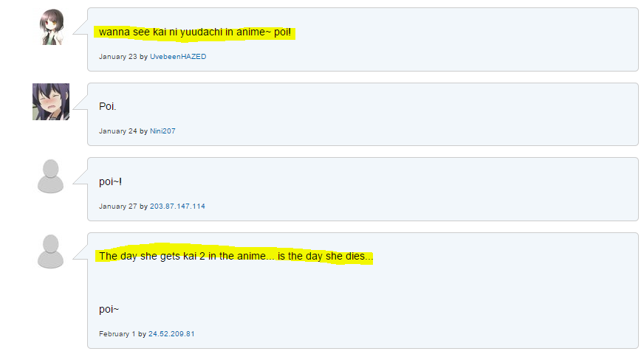Screen dimensions: 644x354
Task: Click speech bubble tail of Nini207's comment
Action: (x=80, y=102)
